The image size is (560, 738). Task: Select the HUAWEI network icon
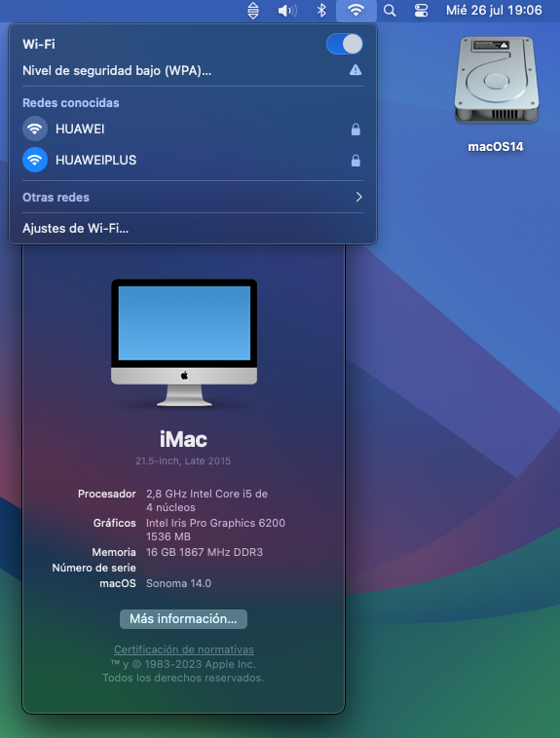click(x=35, y=129)
